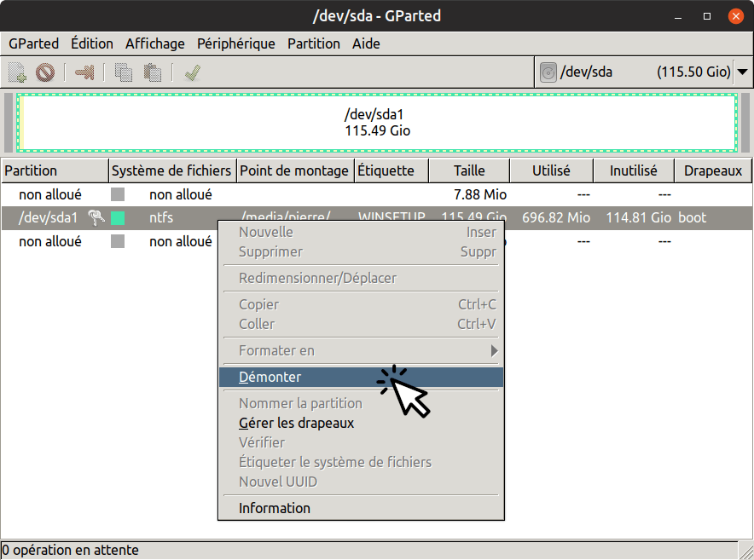Click Coller in the context menu
Viewport: 754px width, 560px height.
361,325
